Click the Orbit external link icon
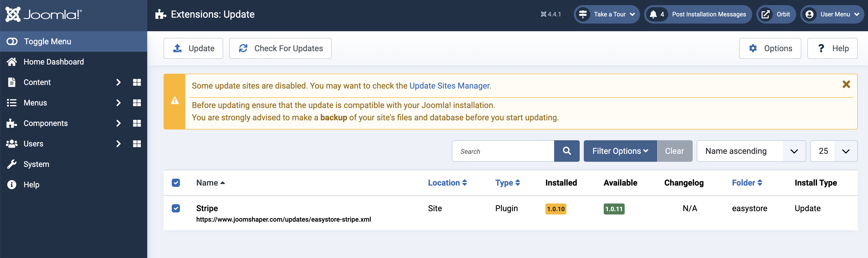 click(766, 14)
